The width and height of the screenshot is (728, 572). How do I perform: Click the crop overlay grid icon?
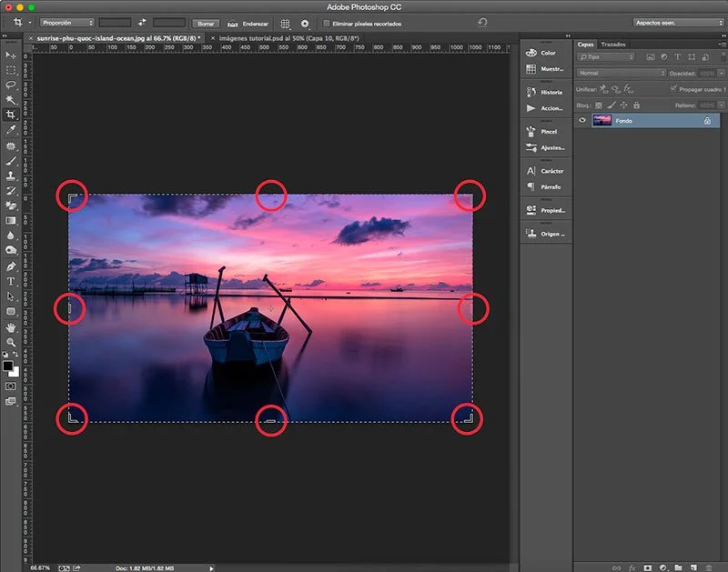(285, 22)
